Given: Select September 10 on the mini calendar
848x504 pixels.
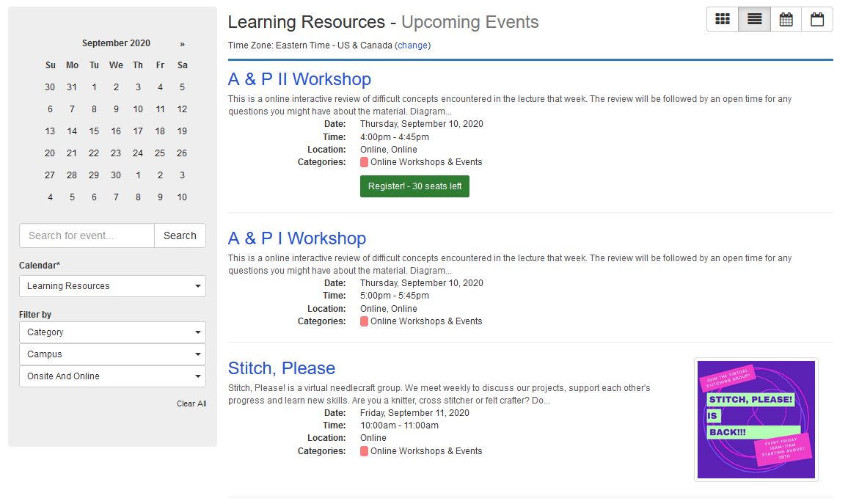Looking at the screenshot, I should coord(138,109).
